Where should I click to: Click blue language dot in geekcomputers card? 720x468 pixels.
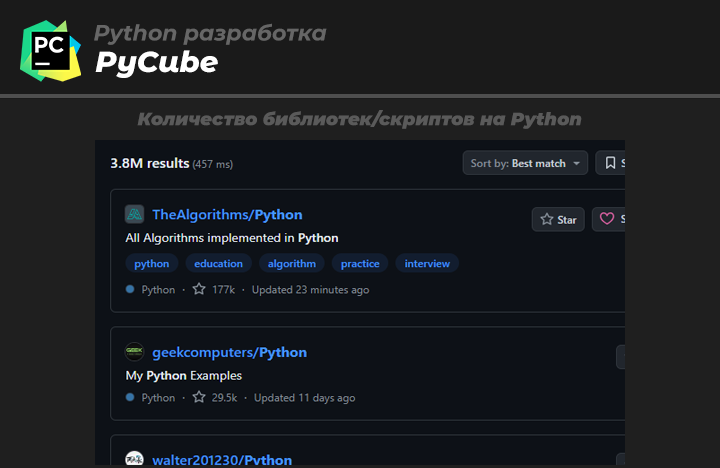[130, 397]
